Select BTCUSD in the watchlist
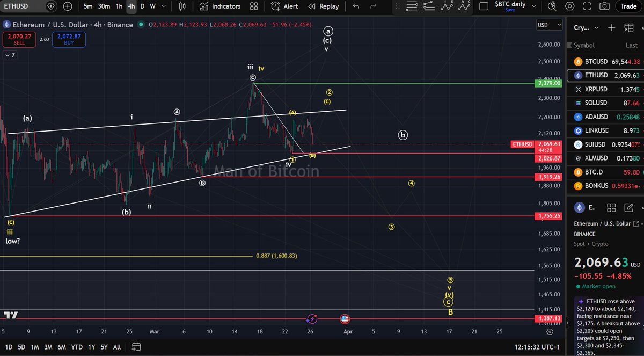The width and height of the screenshot is (644, 356). (605, 61)
